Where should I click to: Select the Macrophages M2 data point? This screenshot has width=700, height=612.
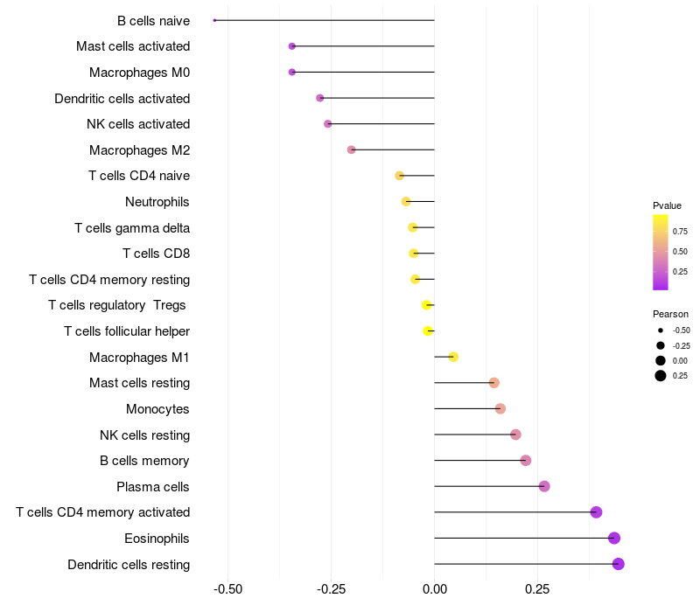point(352,150)
